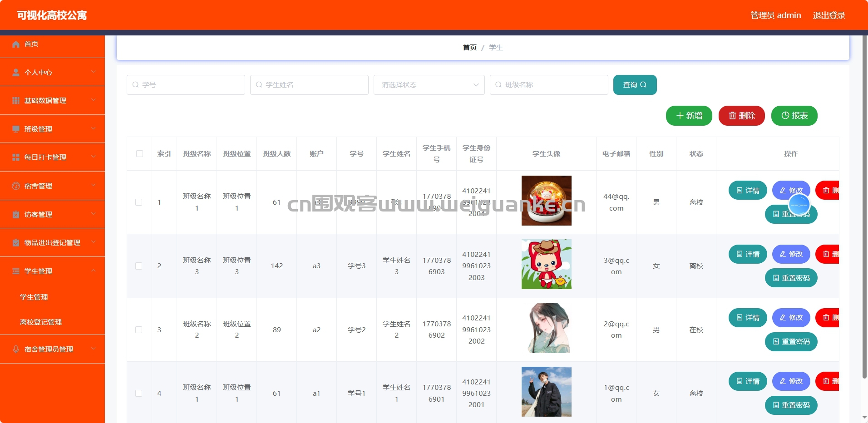Click the home icon in the sidebar
The image size is (868, 423).
click(16, 44)
